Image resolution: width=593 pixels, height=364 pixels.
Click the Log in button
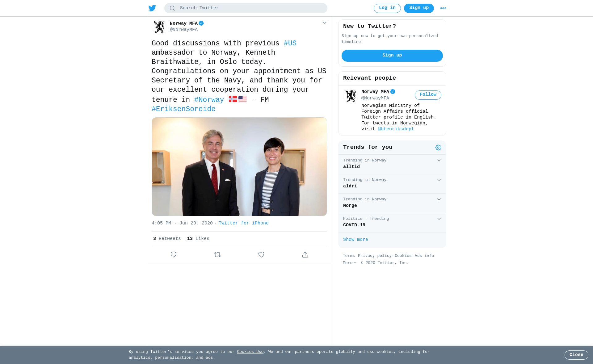387,8
